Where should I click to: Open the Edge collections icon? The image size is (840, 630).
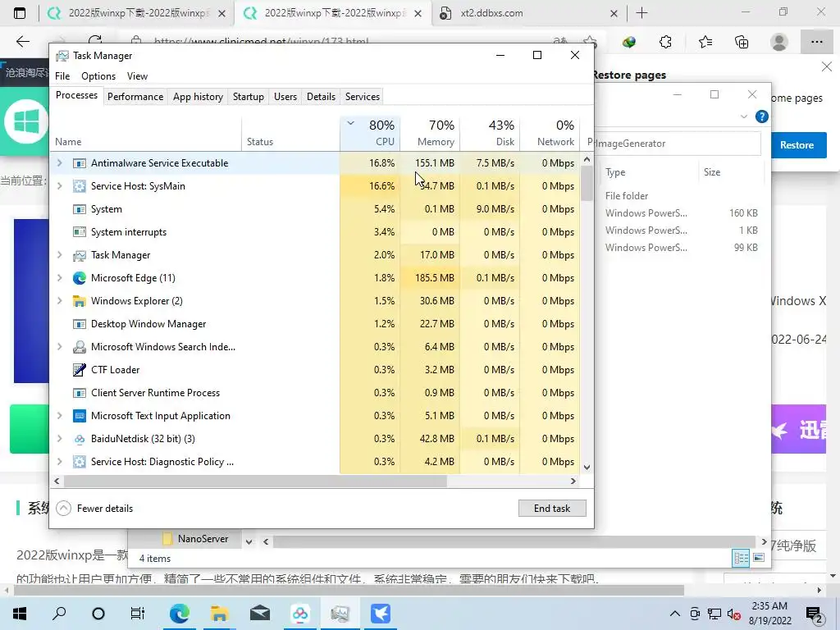click(742, 42)
